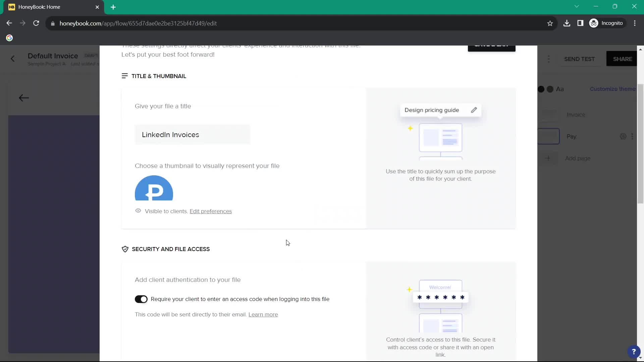The width and height of the screenshot is (644, 362).
Task: Click the vertical ellipsis menu icon
Action: [548, 59]
